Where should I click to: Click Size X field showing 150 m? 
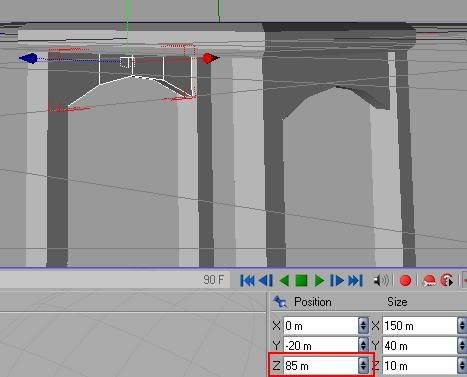tap(420, 326)
